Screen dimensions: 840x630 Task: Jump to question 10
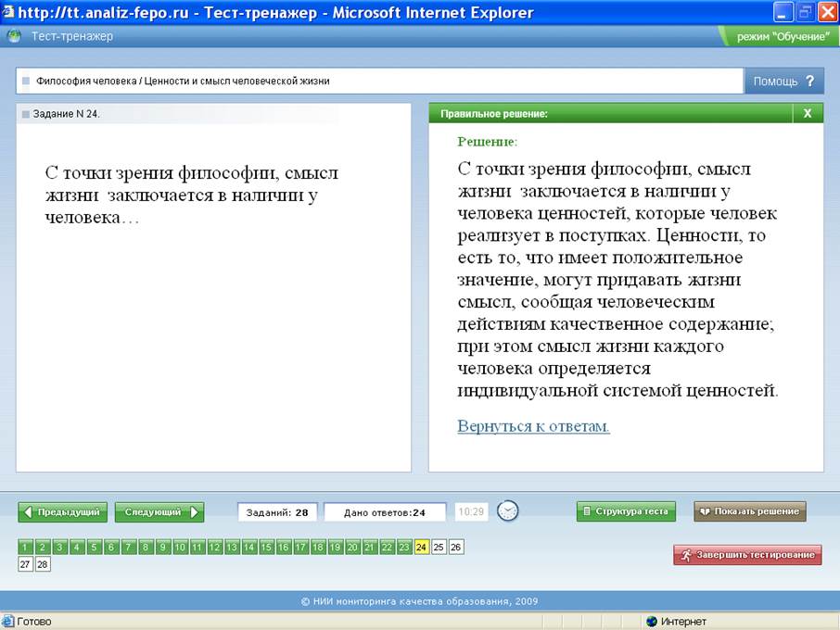click(x=180, y=547)
